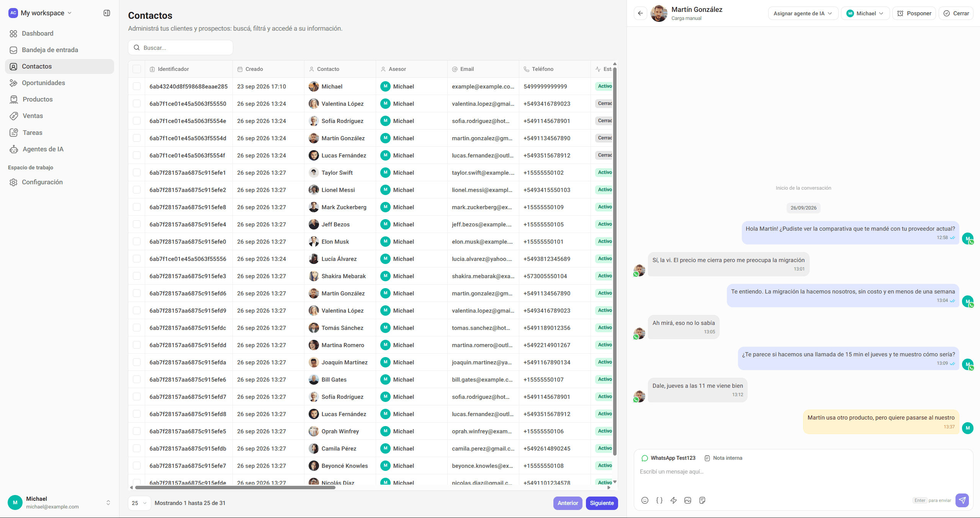This screenshot has width=980, height=518.
Task: Click the table's horizontal scrollbar
Action: pos(235,488)
